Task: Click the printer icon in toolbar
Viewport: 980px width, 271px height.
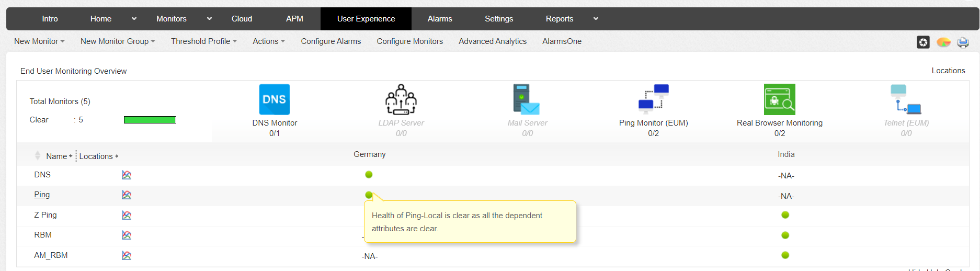Action: 963,42
